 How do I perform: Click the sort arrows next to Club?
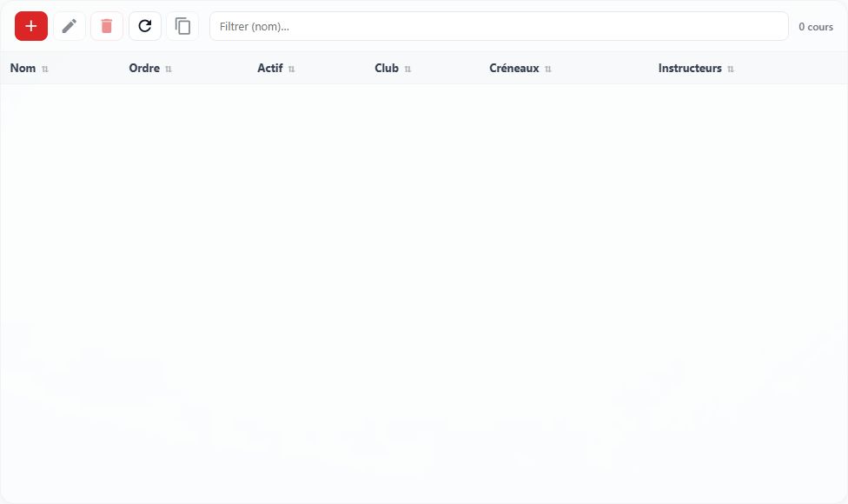tap(407, 69)
